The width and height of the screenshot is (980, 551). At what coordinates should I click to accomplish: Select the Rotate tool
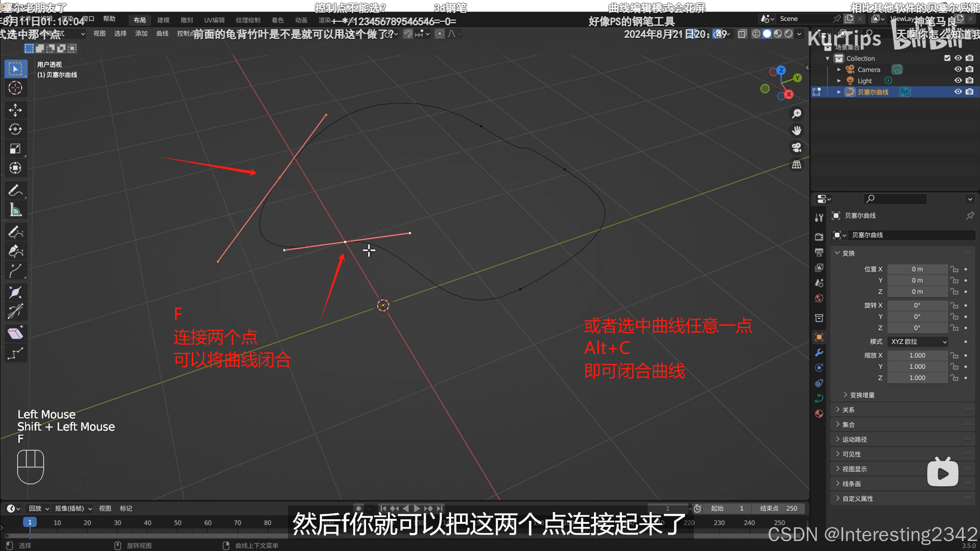tap(15, 129)
